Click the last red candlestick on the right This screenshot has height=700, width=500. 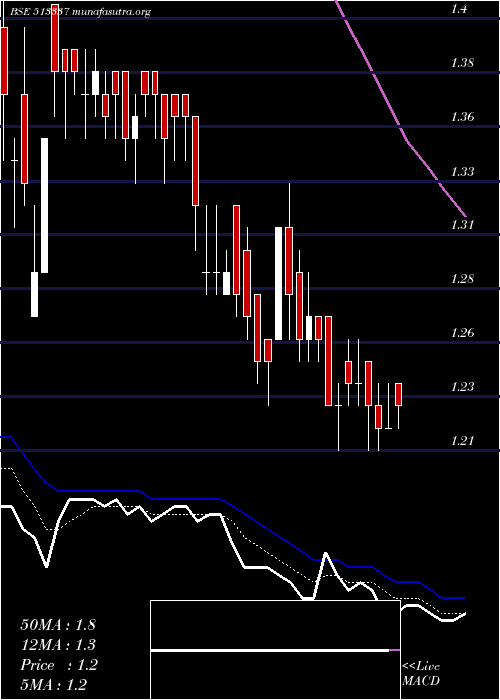click(399, 395)
